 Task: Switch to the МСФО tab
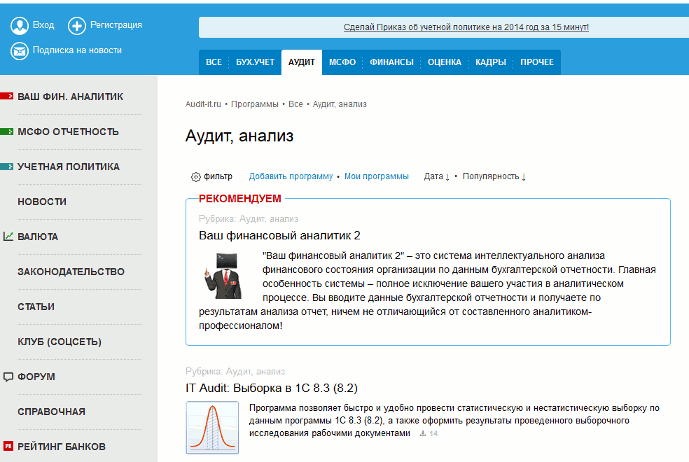(342, 62)
